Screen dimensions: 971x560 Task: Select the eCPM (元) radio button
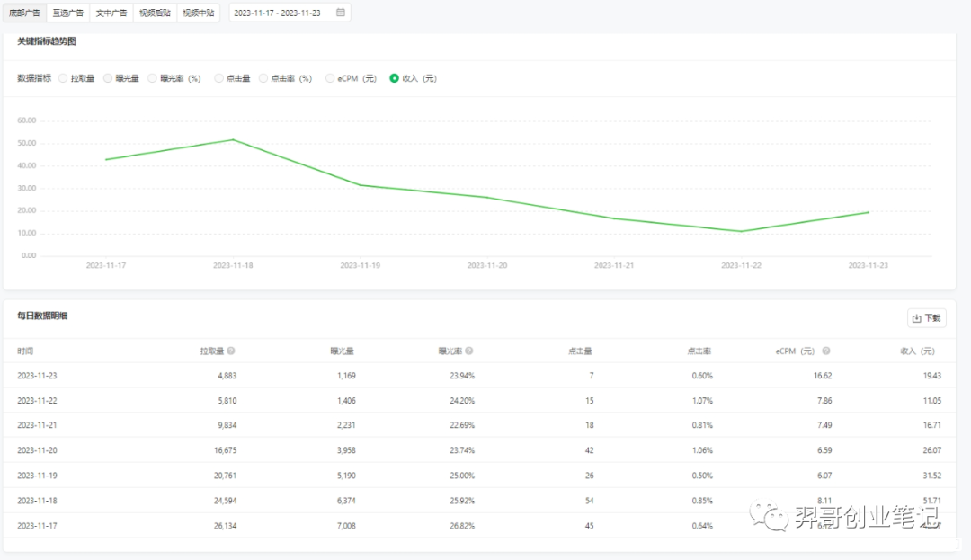coord(330,78)
